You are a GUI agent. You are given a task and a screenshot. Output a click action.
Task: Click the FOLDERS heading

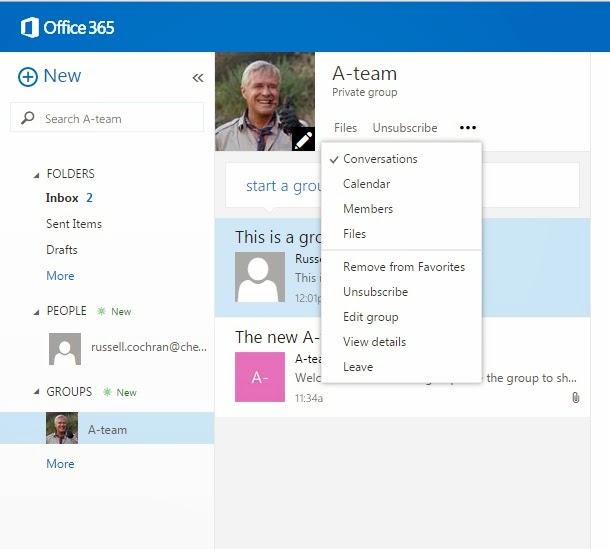[70, 174]
